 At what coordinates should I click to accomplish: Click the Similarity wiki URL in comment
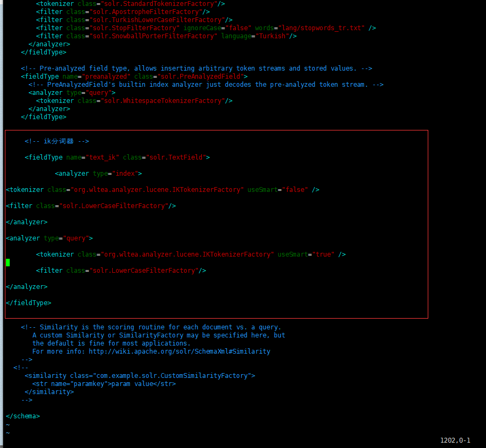pyautogui.click(x=180, y=351)
